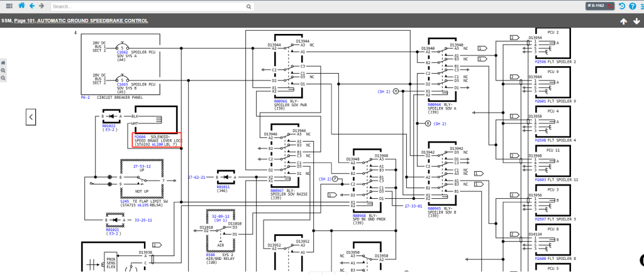Viewport: 644px width, 275px height.
Task: Follow the 32-09-12 reference link
Action: [221, 216]
